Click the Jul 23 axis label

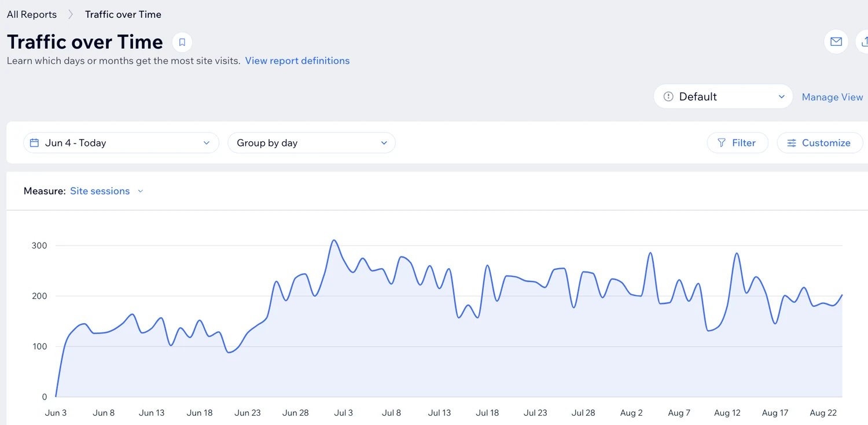coord(535,413)
